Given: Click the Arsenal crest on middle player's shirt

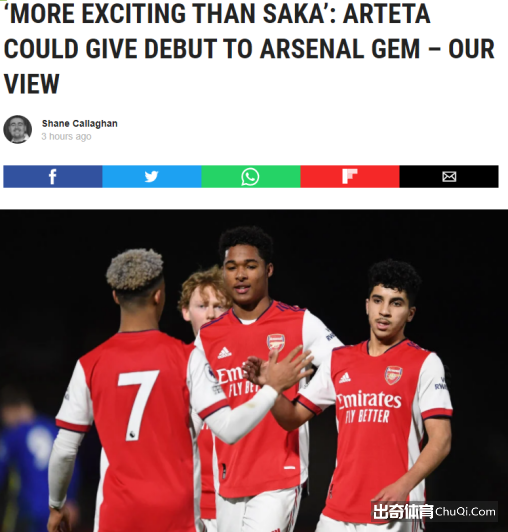Looking at the screenshot, I should [276, 342].
